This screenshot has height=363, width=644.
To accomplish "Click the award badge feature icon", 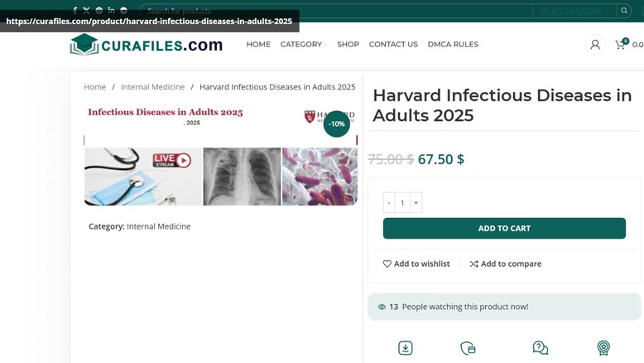I will tap(603, 348).
